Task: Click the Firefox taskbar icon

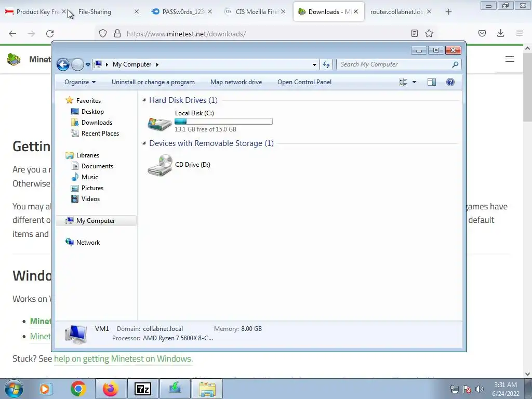Action: coord(110,389)
